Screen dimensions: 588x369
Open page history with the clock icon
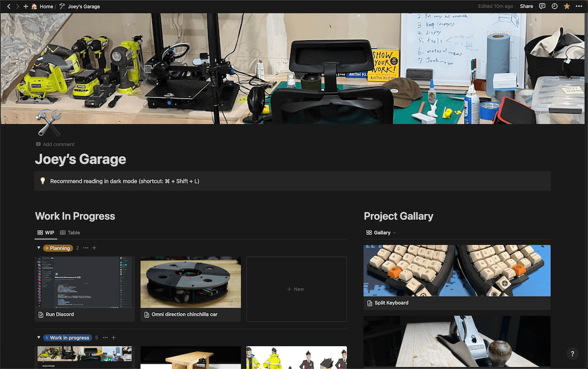point(554,6)
